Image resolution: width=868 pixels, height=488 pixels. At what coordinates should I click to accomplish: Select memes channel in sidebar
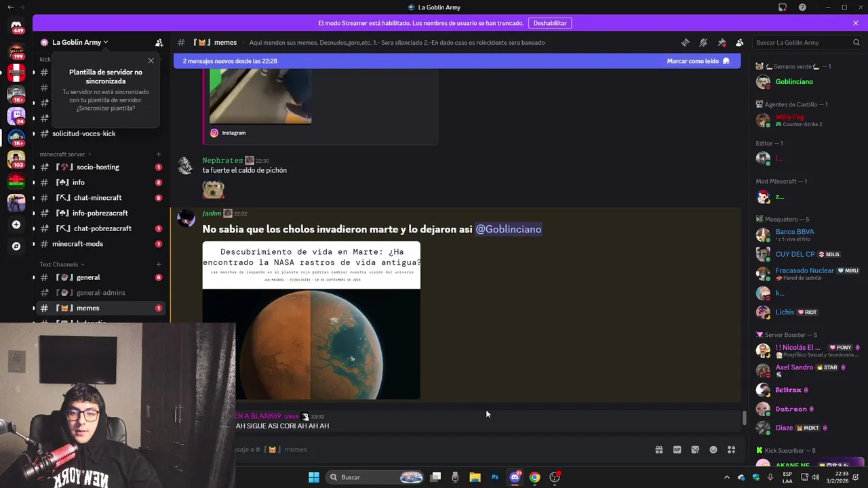102,308
